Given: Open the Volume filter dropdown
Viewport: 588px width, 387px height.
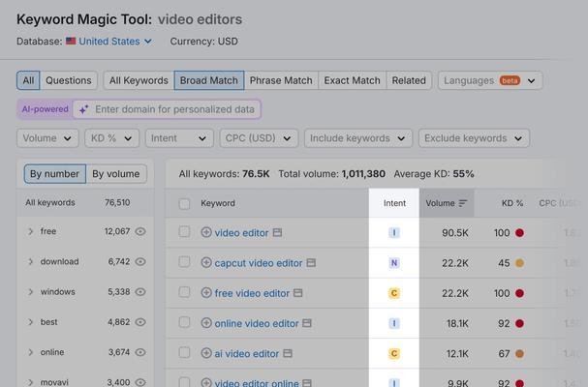Looking at the screenshot, I should (47, 138).
